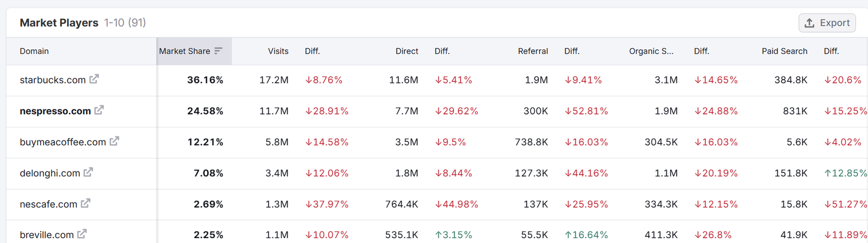Image resolution: width=868 pixels, height=243 pixels.
Task: Open nescafe.com external link icon
Action: click(85, 203)
